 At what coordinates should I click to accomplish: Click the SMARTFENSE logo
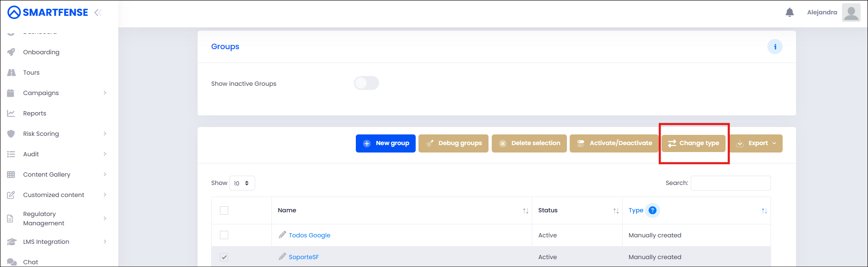[x=48, y=13]
